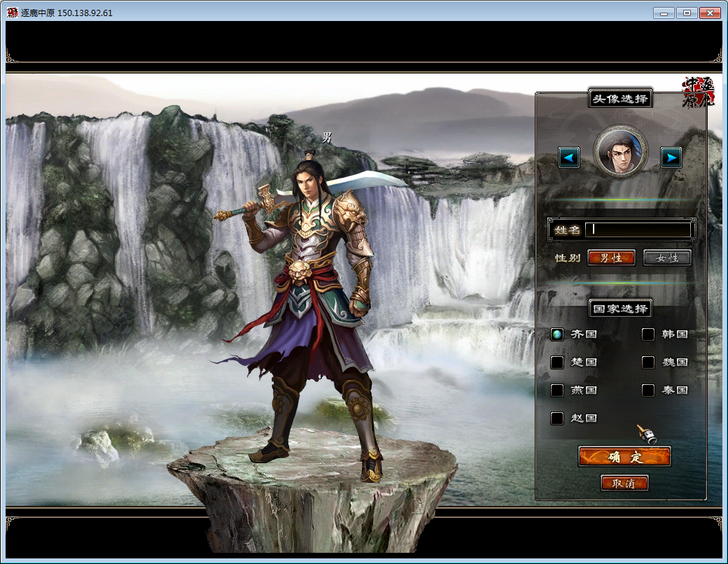This screenshot has height=564, width=728.
Task: Choose 男性 gender button
Action: point(611,258)
